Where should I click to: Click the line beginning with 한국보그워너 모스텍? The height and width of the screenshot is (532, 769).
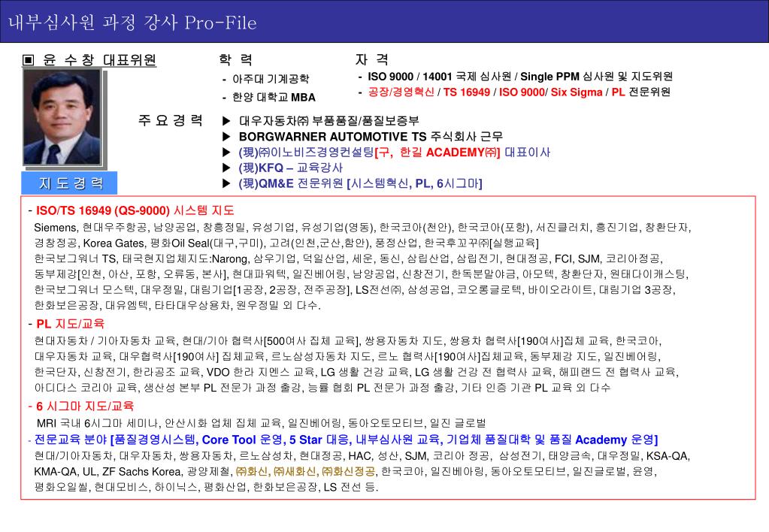click(355, 290)
